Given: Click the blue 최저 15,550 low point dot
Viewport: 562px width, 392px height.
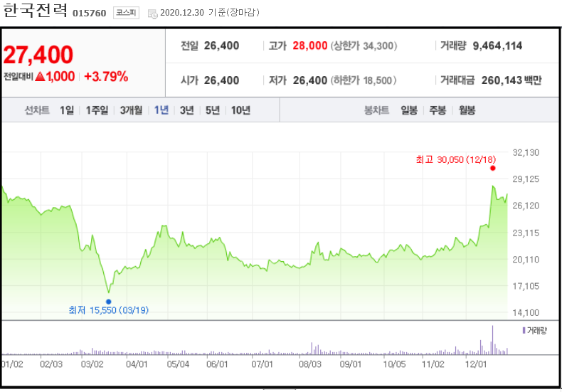Looking at the screenshot, I should (x=109, y=302).
